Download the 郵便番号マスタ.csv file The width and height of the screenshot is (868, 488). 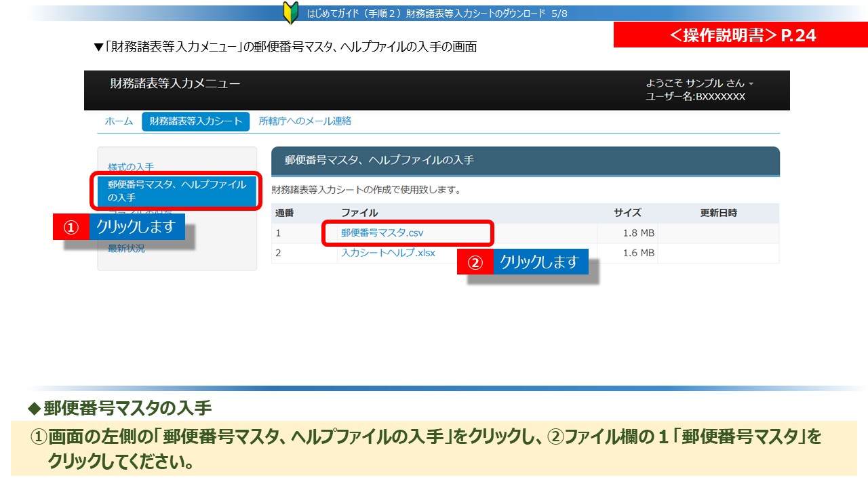click(382, 233)
